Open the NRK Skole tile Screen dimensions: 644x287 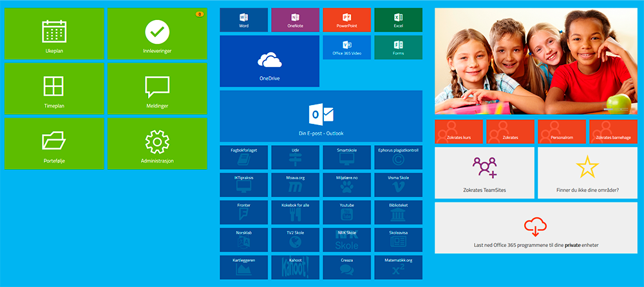point(346,240)
